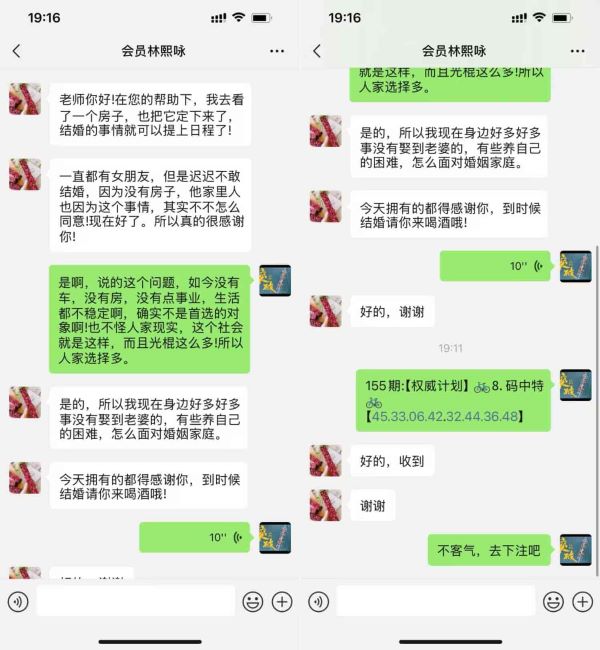Tap voice input icon in left chat
600x650 pixels.
(18, 601)
